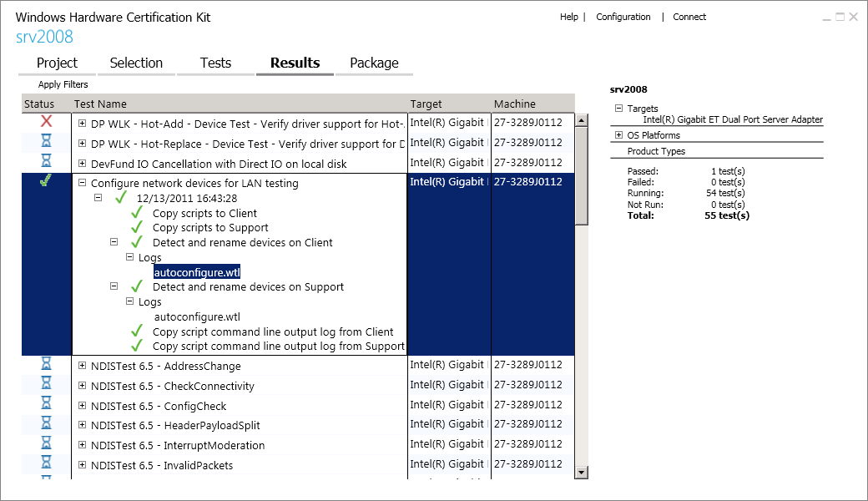Viewport: 868px width, 501px height.
Task: Click the red X failed status icon
Action: (x=46, y=122)
